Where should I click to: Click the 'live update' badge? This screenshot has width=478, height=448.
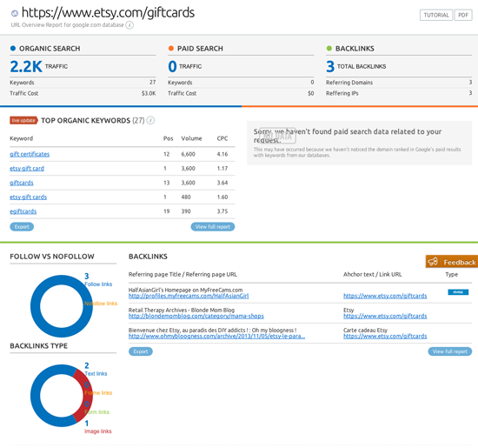pos(23,121)
